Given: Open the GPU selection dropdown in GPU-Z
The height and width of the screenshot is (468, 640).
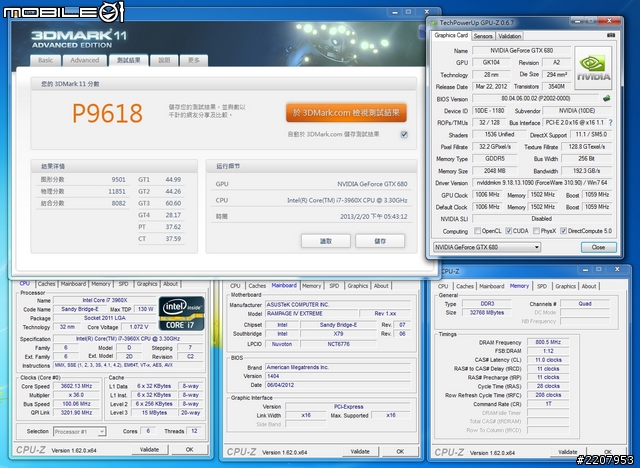Looking at the screenshot, I should coord(487,247).
